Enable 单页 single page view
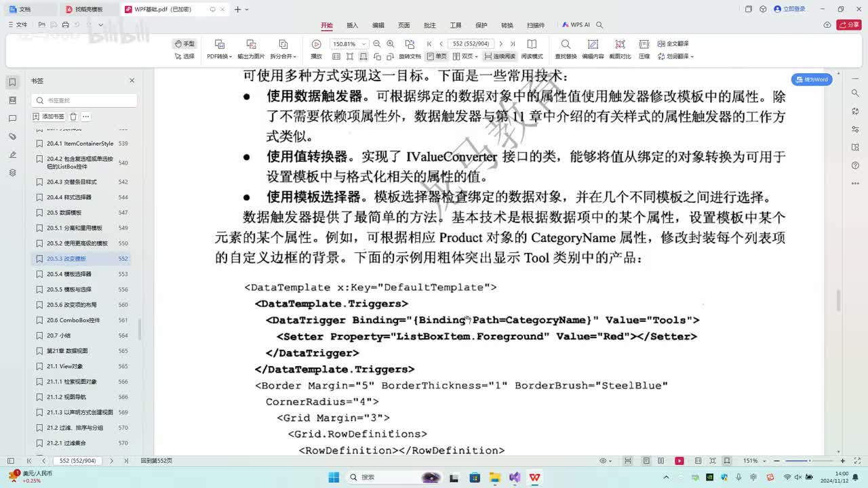 (x=437, y=56)
